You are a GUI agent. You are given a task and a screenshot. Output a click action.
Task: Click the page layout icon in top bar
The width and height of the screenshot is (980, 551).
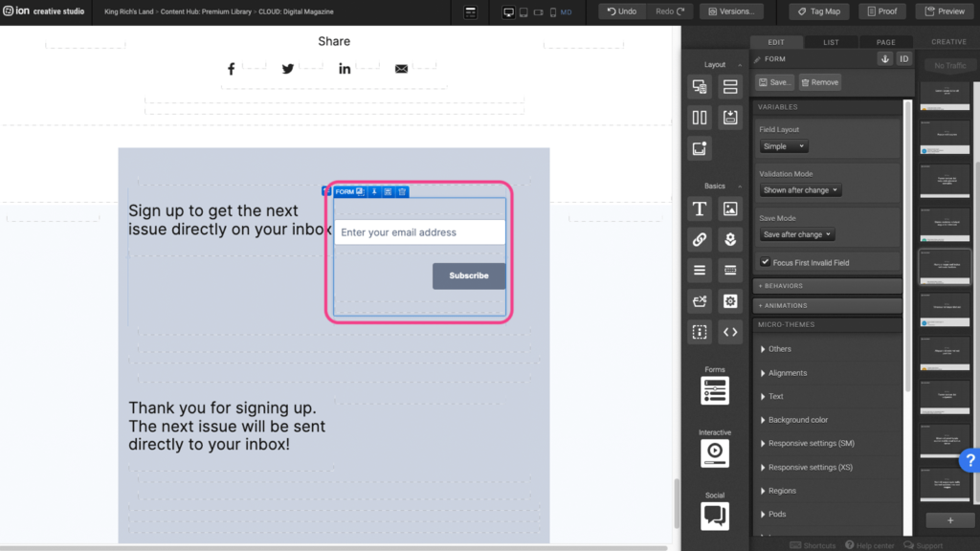pyautogui.click(x=471, y=11)
